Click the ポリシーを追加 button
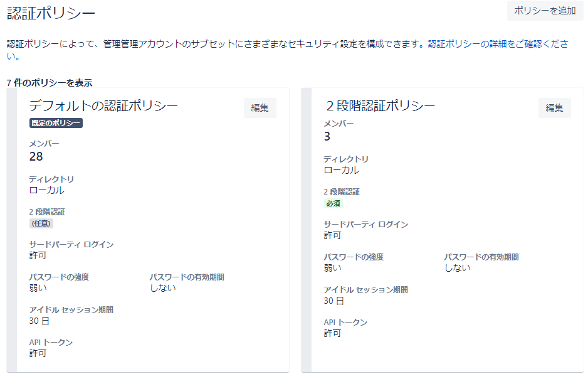Image resolution: width=588 pixels, height=374 pixels. [x=544, y=11]
